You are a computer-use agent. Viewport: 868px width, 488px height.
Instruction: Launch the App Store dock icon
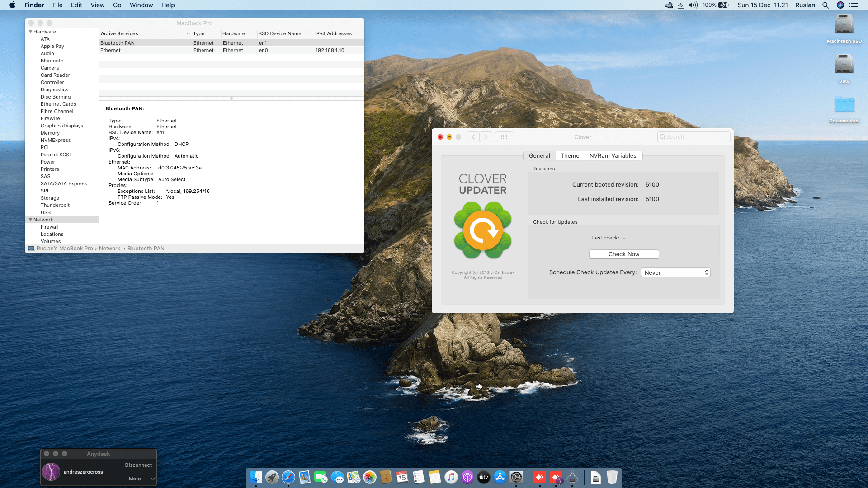(500, 477)
